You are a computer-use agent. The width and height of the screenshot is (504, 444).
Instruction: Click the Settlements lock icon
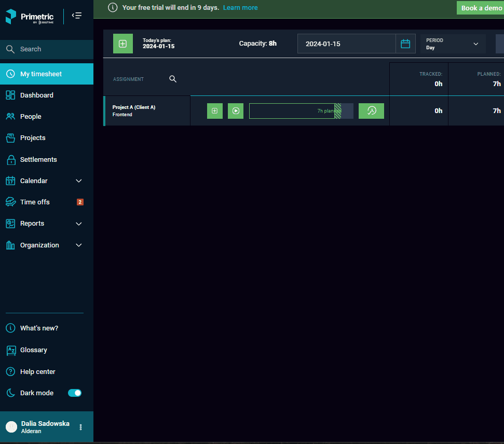coord(11,160)
